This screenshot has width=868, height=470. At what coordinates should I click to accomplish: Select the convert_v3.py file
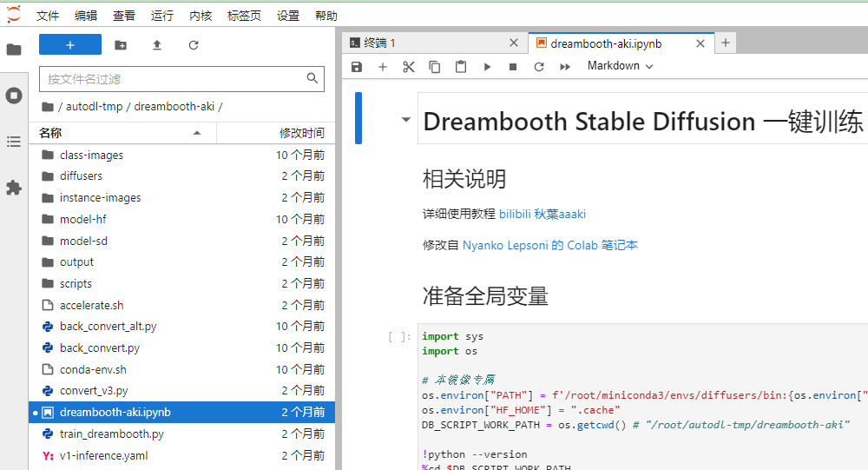(x=181, y=390)
